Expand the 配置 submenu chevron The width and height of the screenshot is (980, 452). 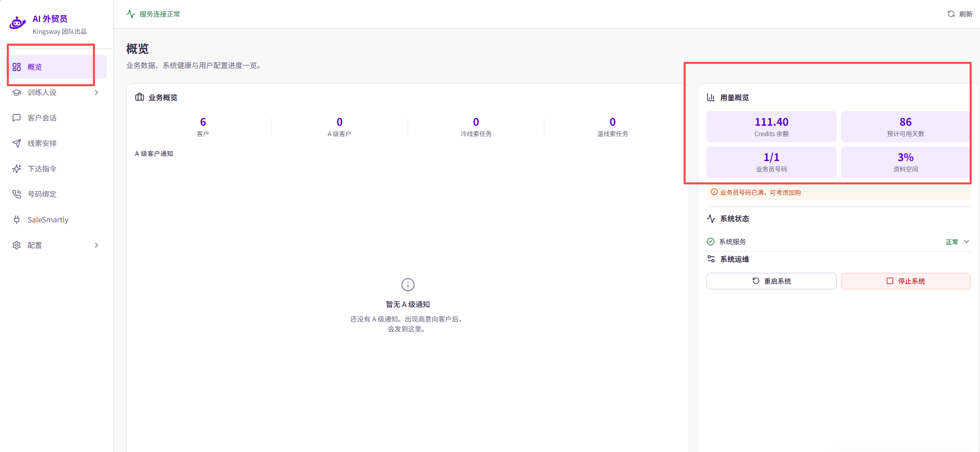[x=97, y=245]
